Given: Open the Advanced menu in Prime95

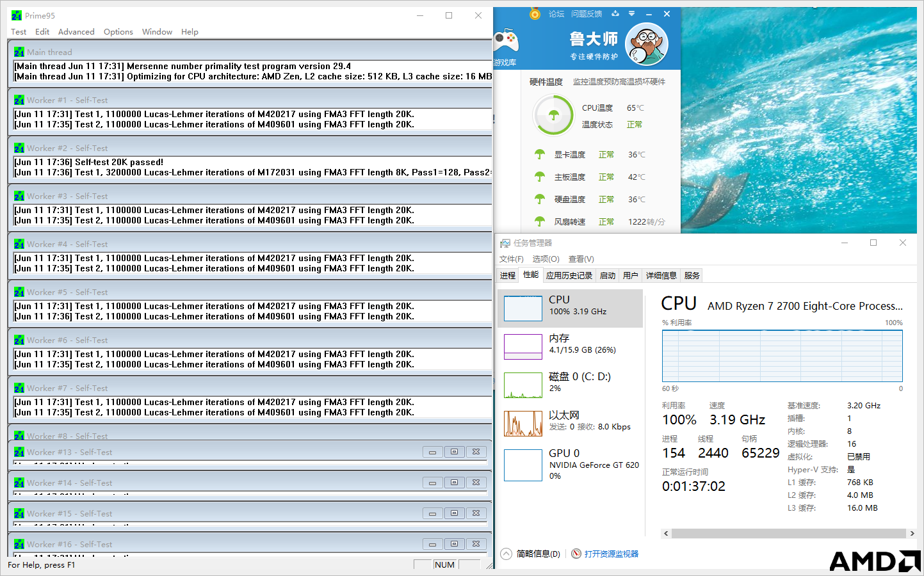Looking at the screenshot, I should tap(76, 31).
